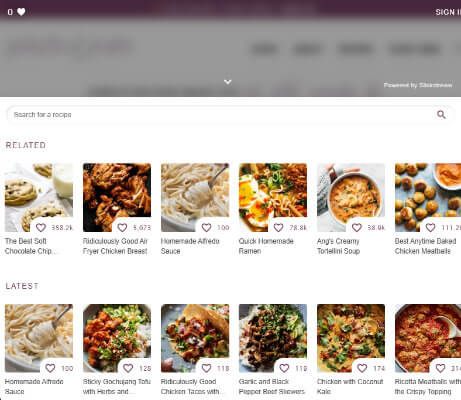Heart Garlic and Black Pepper Beef Skewers
This screenshot has width=461, height=400.
pyautogui.click(x=284, y=368)
